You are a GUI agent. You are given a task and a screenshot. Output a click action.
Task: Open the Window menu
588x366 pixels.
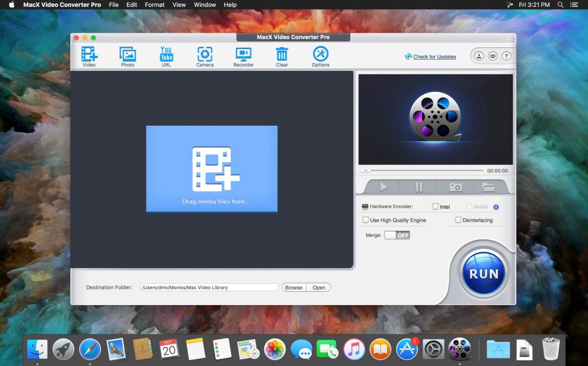pos(204,5)
